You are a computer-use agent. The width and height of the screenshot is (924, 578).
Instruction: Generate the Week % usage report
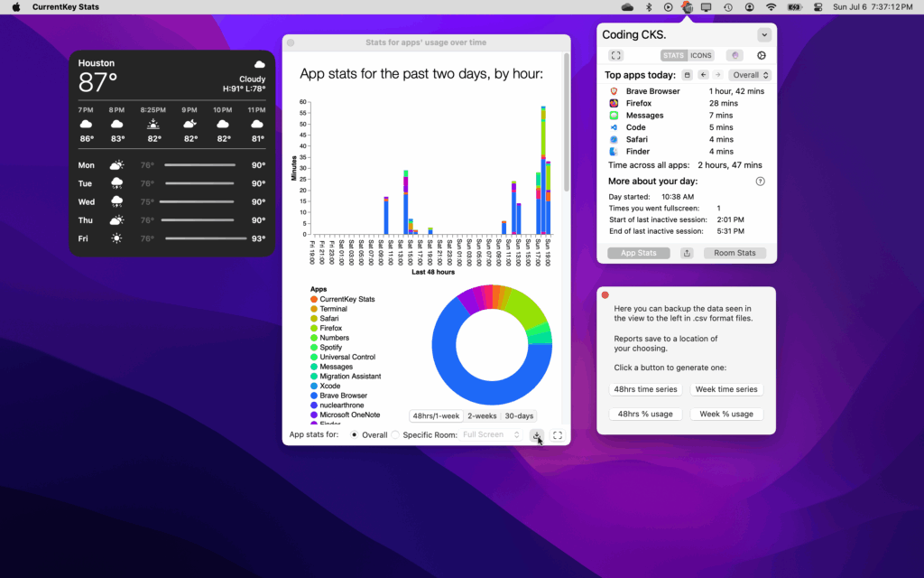point(726,414)
